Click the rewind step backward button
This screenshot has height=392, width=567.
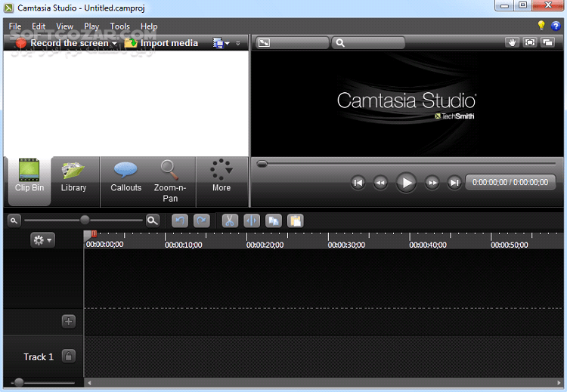click(380, 183)
